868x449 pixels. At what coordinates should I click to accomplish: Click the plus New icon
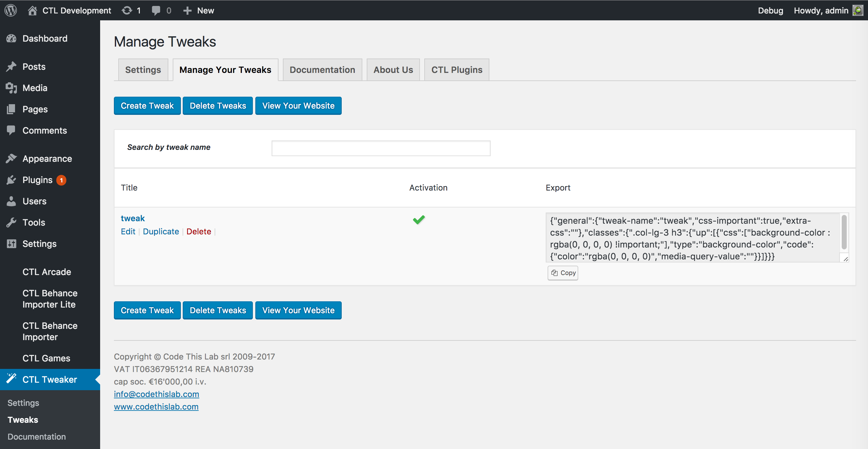pyautogui.click(x=187, y=10)
